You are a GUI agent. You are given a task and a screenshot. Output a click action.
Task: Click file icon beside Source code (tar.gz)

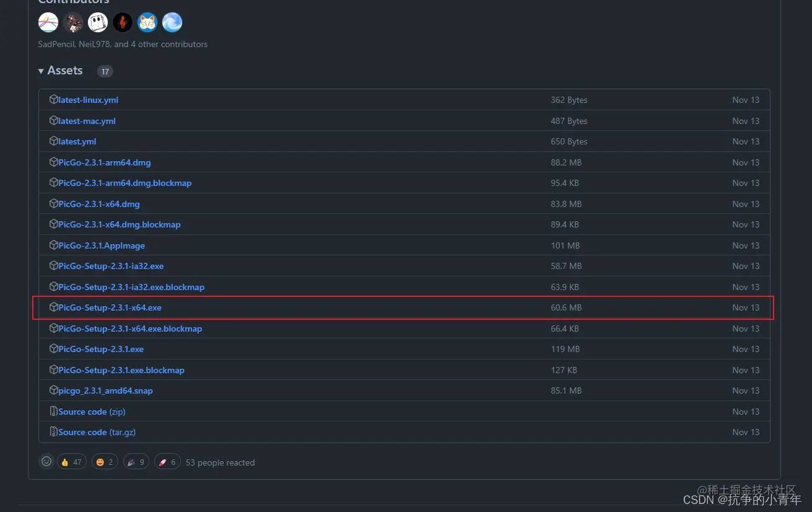[53, 432]
